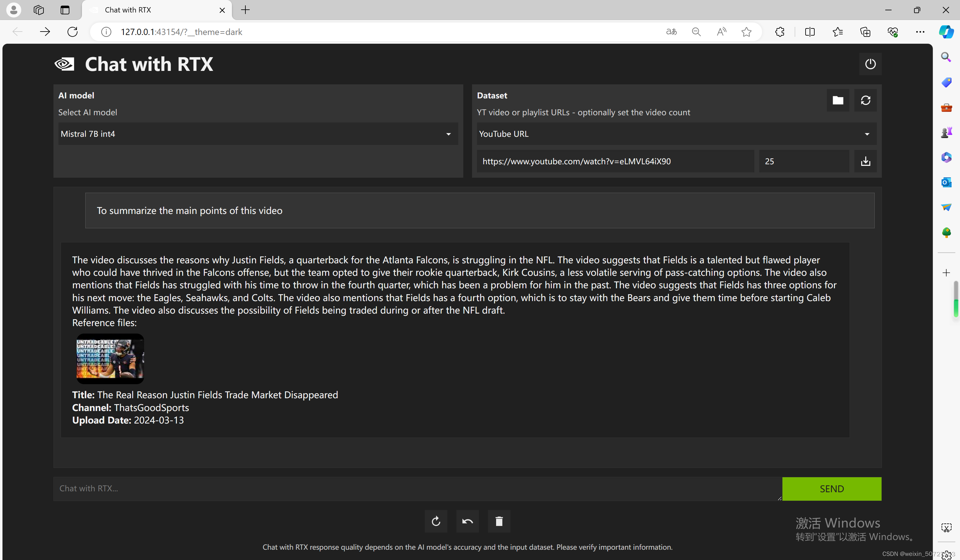960x560 pixels.
Task: Delete chat history with the trash icon
Action: [x=499, y=521]
